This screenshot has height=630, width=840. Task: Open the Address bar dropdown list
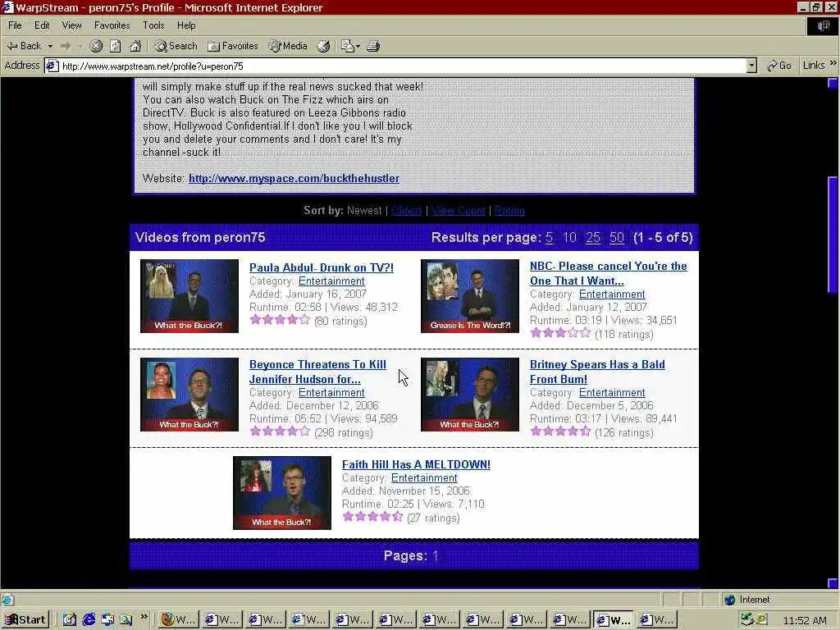(751, 66)
